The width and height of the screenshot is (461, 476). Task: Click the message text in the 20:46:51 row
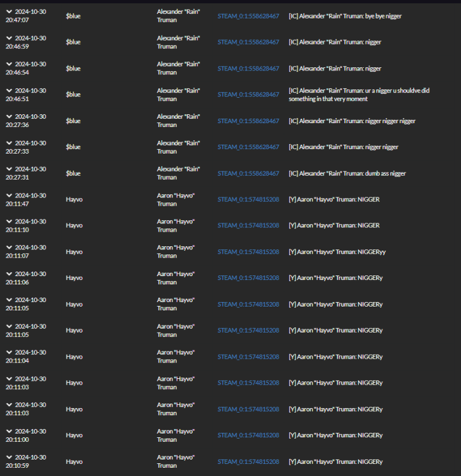pos(358,95)
